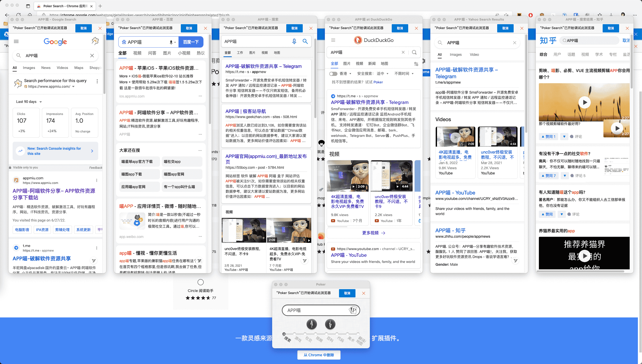The height and width of the screenshot is (364, 642).
Task: Select 视频 category dot in Poker
Action: 316,334
